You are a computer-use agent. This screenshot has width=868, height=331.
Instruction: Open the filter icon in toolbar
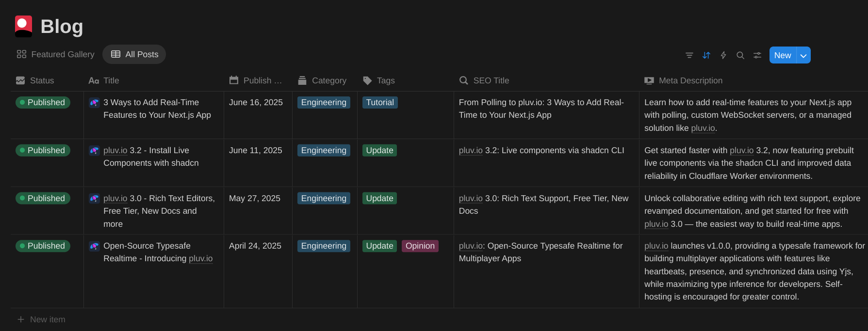(689, 55)
